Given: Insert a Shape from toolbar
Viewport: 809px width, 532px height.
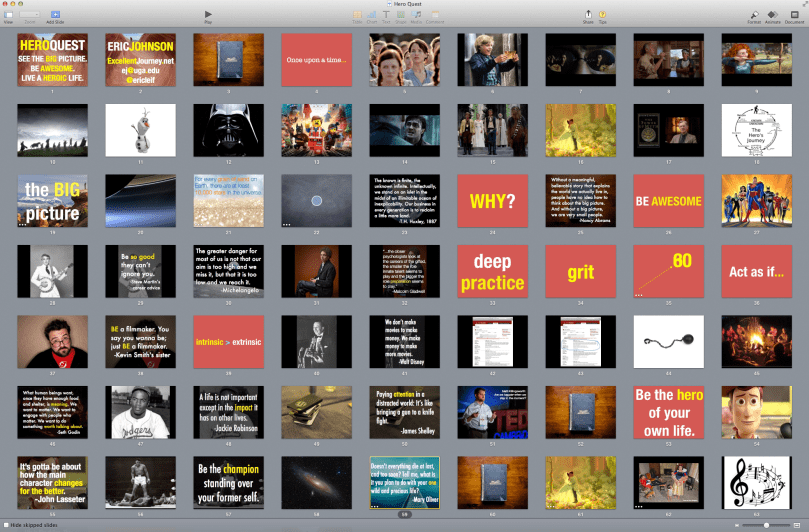Looking at the screenshot, I should [x=400, y=15].
